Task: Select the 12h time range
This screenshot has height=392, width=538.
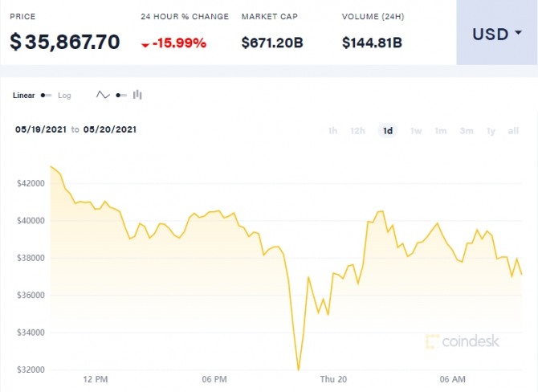Action: [x=358, y=131]
